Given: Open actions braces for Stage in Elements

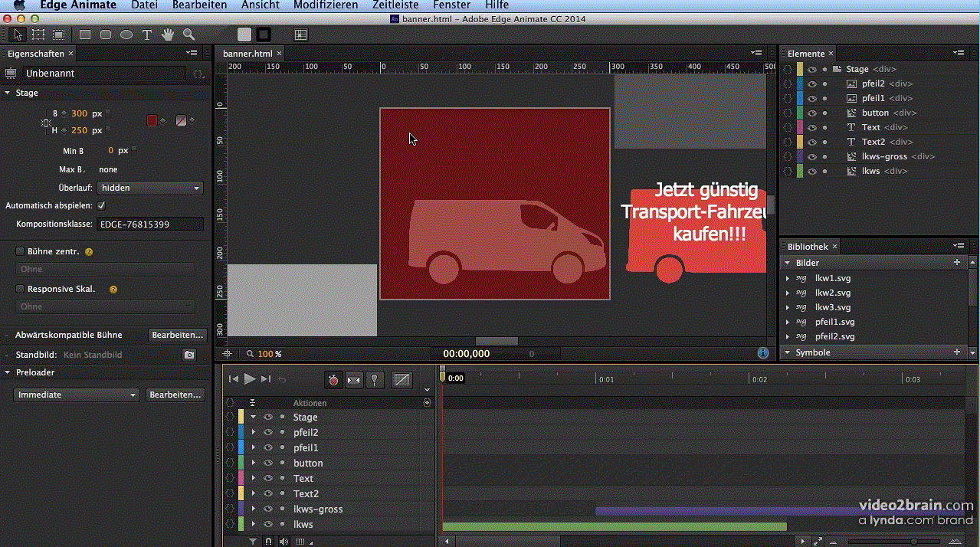Looking at the screenshot, I should [x=787, y=69].
